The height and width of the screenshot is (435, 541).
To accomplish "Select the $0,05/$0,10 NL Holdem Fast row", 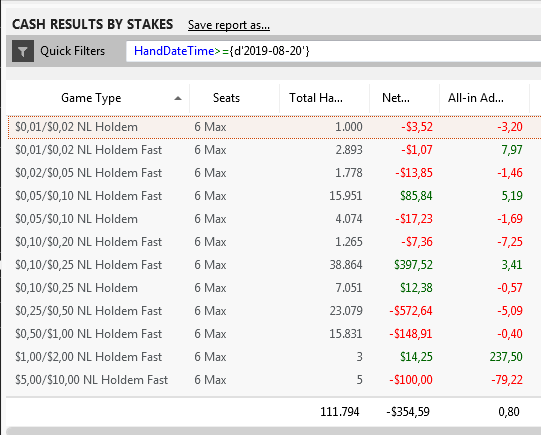I will point(274,196).
